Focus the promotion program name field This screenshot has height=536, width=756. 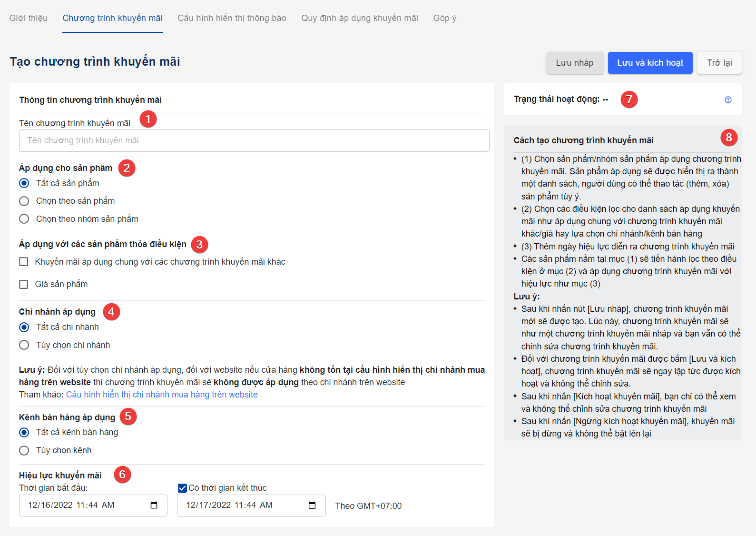tap(254, 140)
